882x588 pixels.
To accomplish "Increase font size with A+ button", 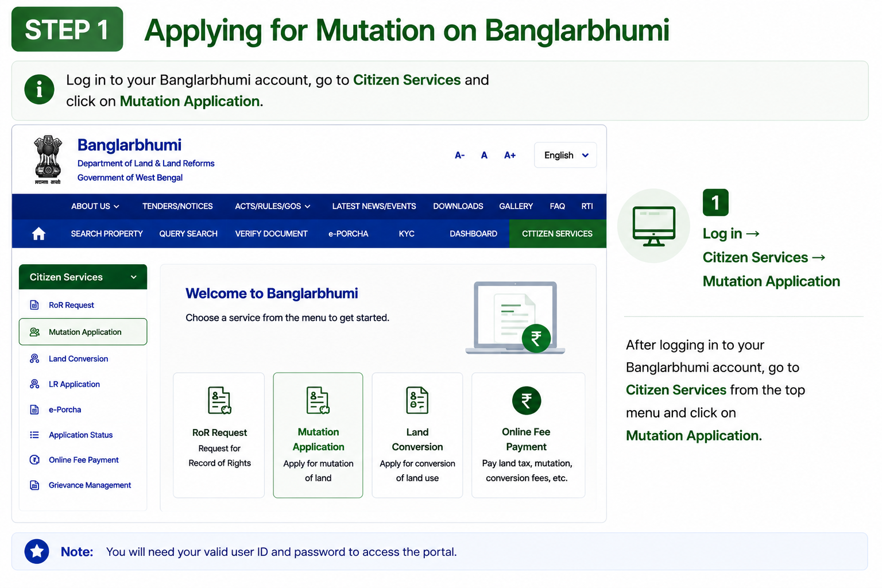I will click(x=510, y=155).
